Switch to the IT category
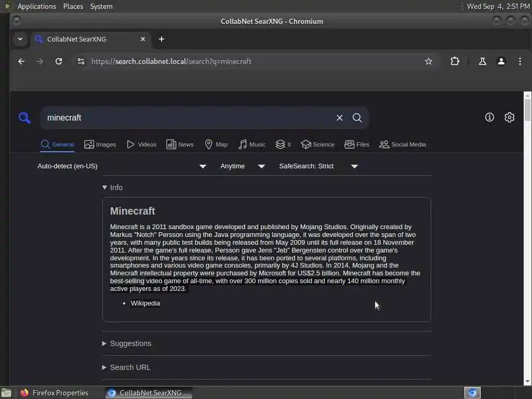This screenshot has width=532, height=399. 283,144
